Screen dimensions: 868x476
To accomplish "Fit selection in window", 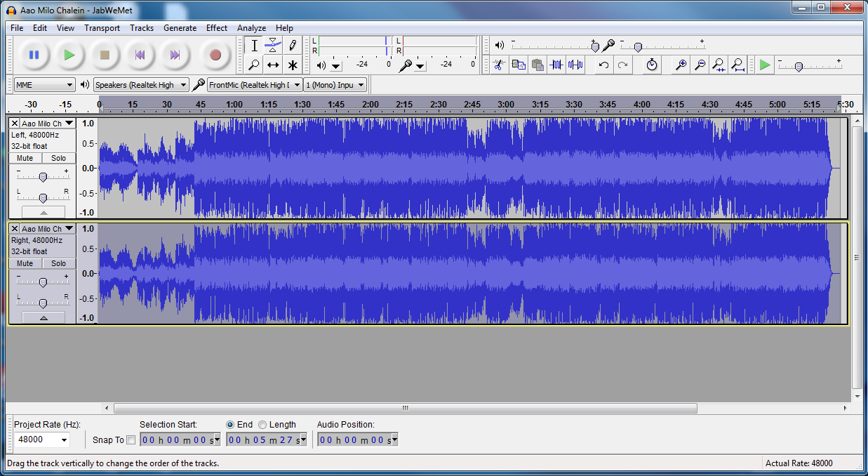I will coord(719,65).
